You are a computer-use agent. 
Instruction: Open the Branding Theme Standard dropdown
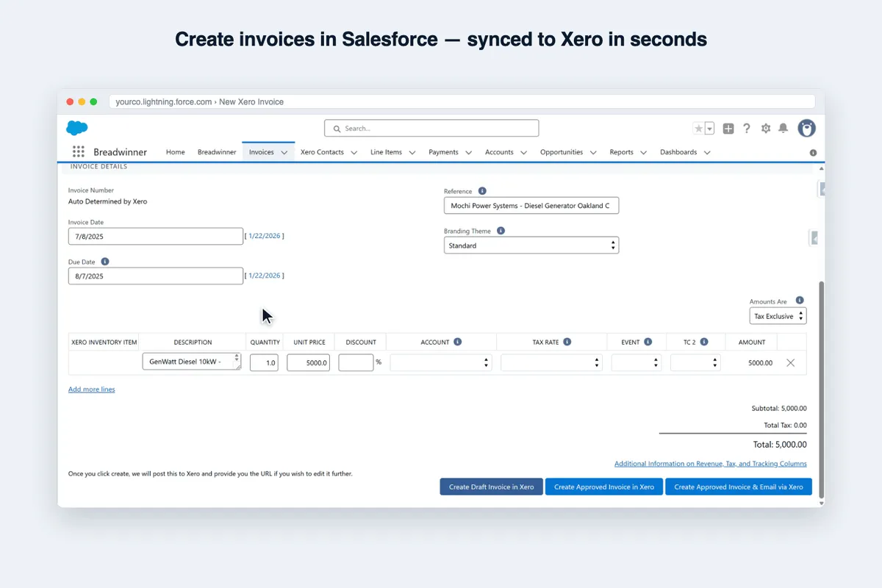pos(531,245)
